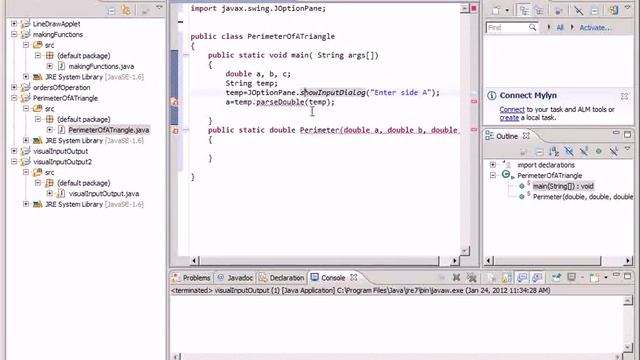Follow create local task link
640x360 pixels.
509,118
